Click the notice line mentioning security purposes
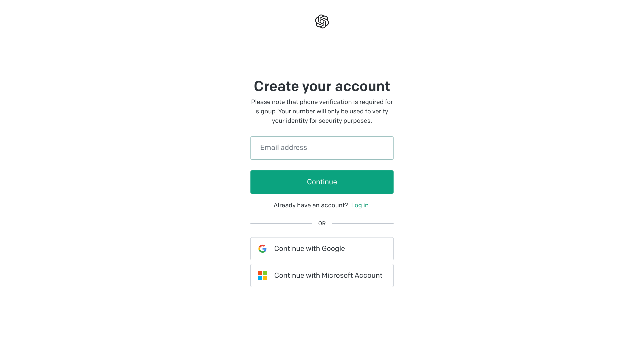 (x=322, y=121)
